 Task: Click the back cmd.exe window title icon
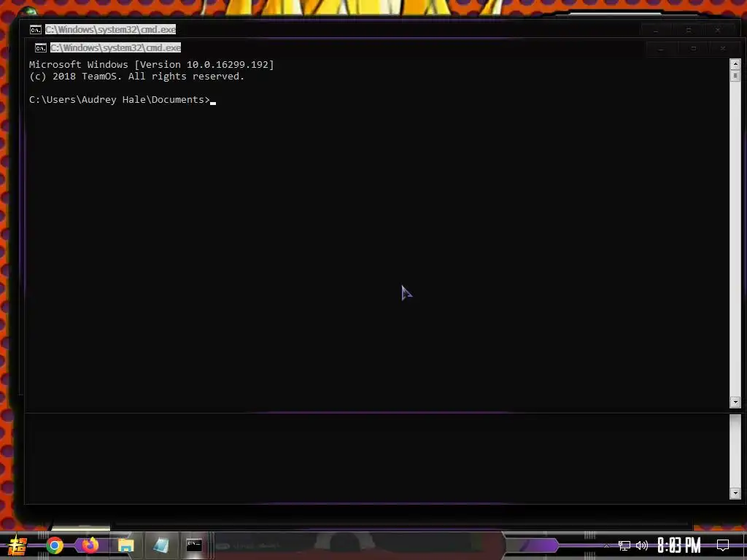click(x=35, y=30)
